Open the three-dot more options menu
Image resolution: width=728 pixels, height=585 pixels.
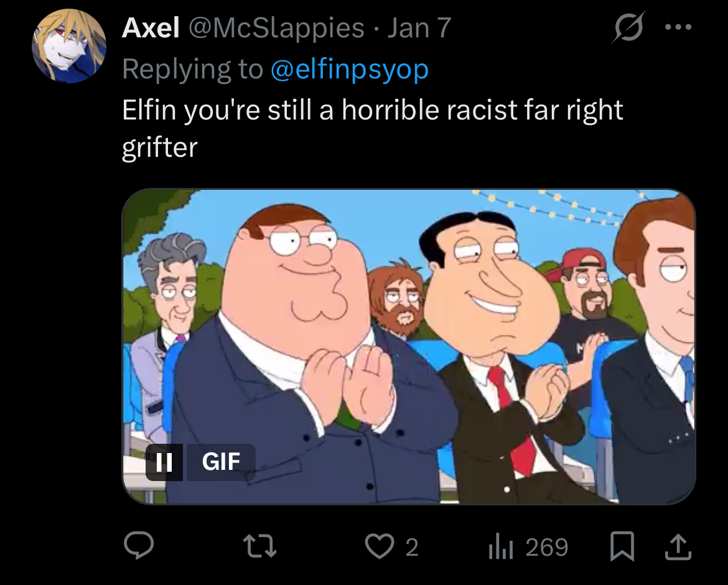pos(678,27)
